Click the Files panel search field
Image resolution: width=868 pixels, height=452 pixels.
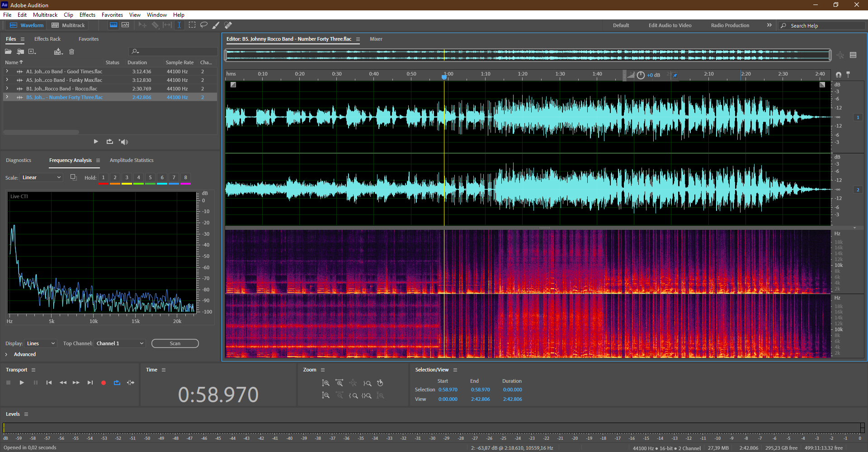point(173,52)
